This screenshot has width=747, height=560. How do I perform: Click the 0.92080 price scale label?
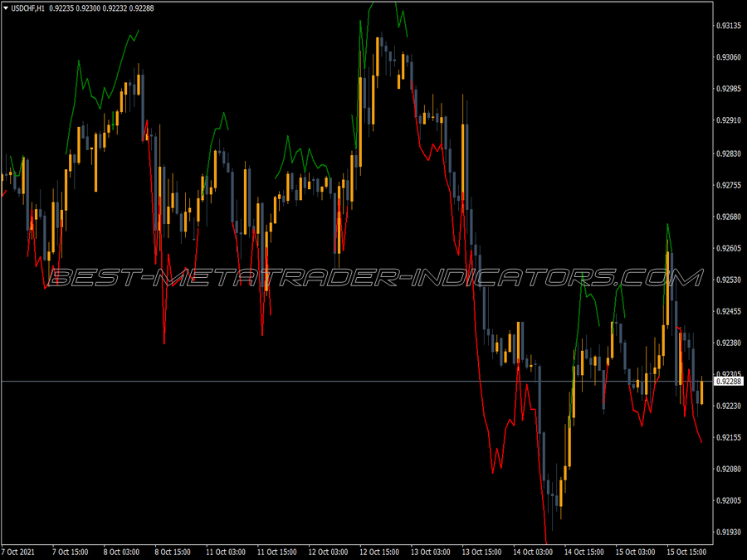(729, 469)
